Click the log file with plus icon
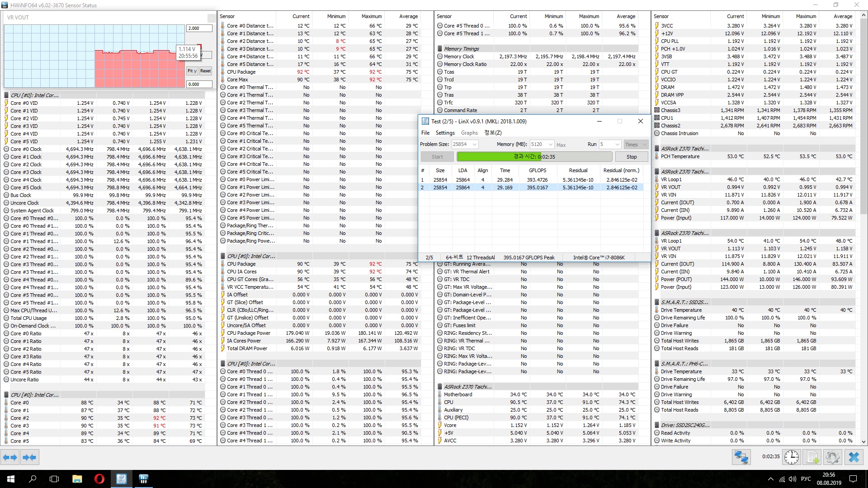868x488 pixels. (x=812, y=457)
